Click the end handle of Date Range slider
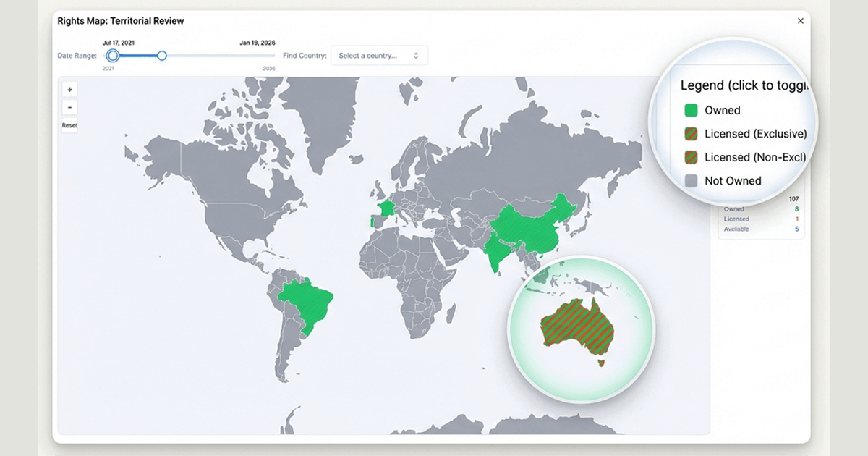 click(162, 56)
